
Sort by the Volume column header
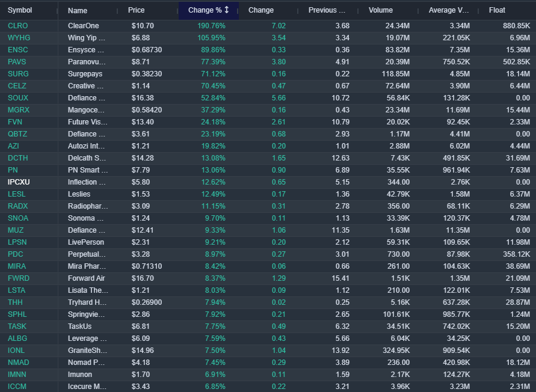point(380,10)
